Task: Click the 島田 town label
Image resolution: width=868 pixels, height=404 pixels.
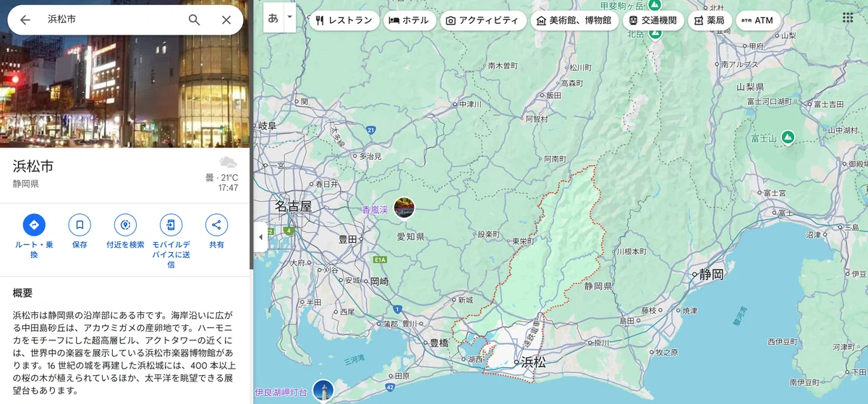Action: pyautogui.click(x=627, y=320)
